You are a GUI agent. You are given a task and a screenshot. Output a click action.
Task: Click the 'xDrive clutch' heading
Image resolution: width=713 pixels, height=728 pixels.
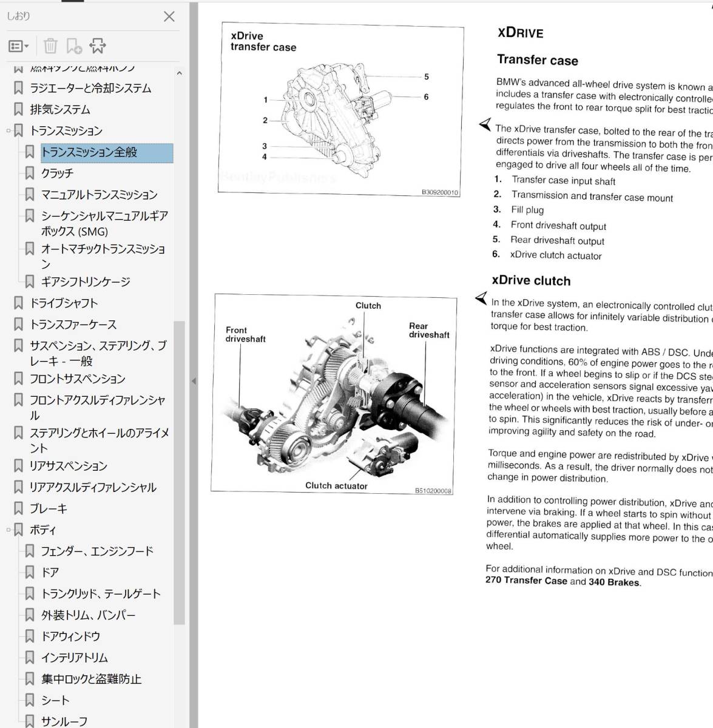532,281
